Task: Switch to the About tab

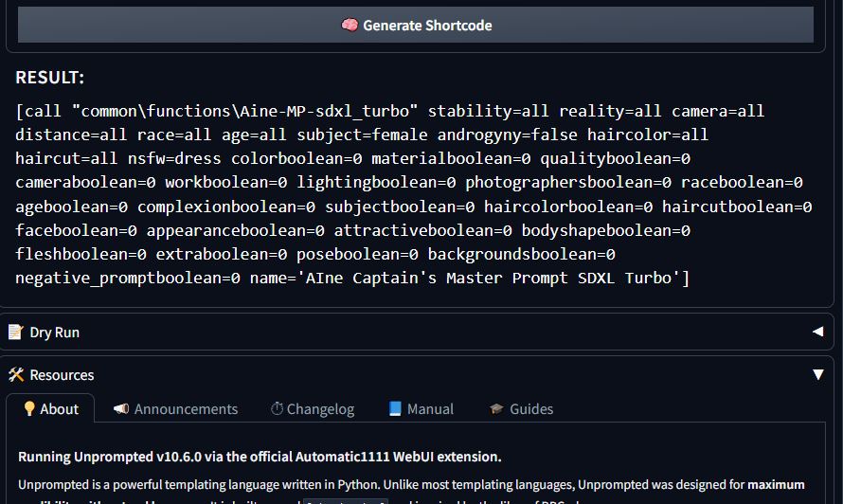Action: coord(50,409)
